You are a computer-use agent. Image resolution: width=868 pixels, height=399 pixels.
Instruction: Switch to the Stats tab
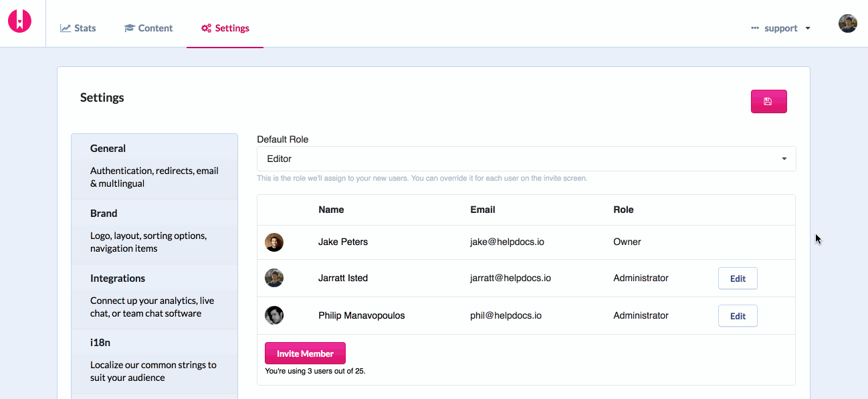pos(78,28)
